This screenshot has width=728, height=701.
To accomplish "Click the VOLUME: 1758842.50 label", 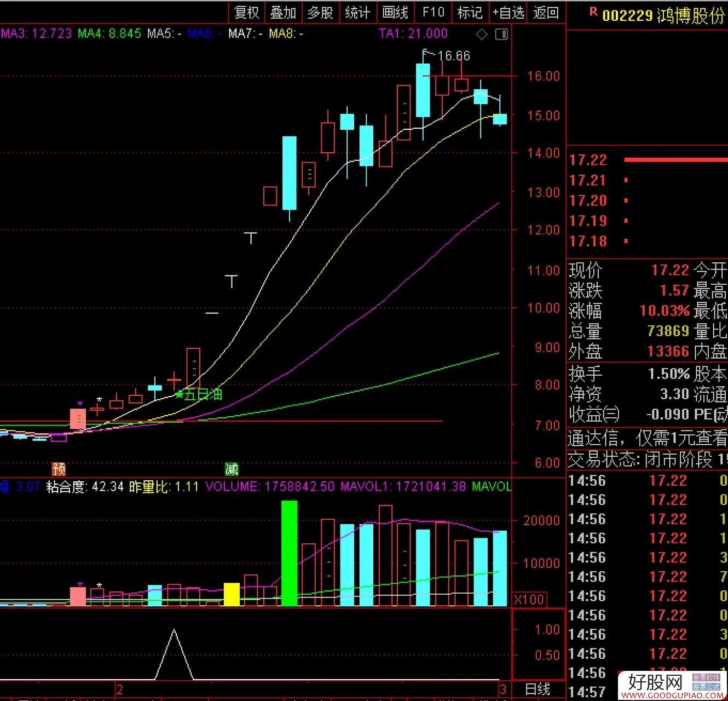I will pos(269,486).
